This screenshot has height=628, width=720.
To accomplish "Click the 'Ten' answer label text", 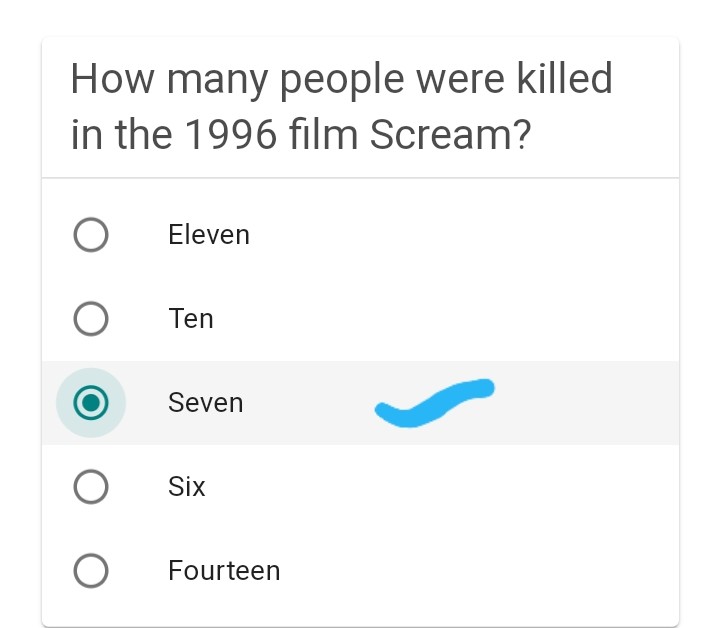I will [x=191, y=319].
